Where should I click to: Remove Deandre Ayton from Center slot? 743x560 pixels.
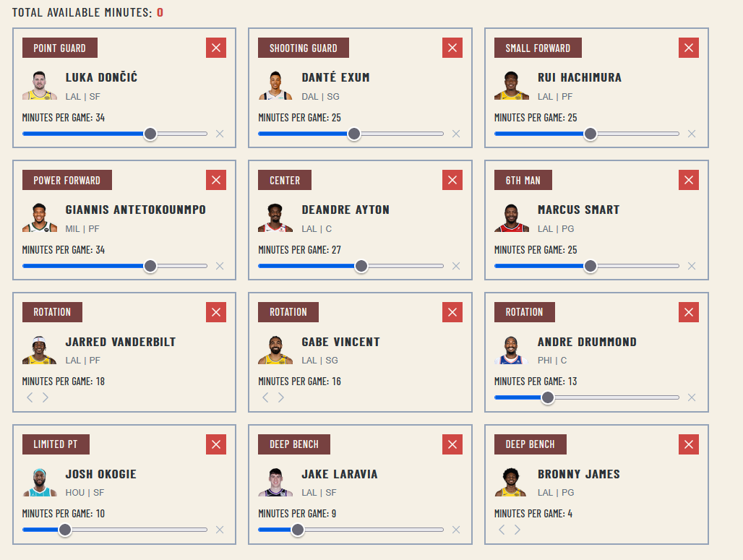(x=452, y=180)
